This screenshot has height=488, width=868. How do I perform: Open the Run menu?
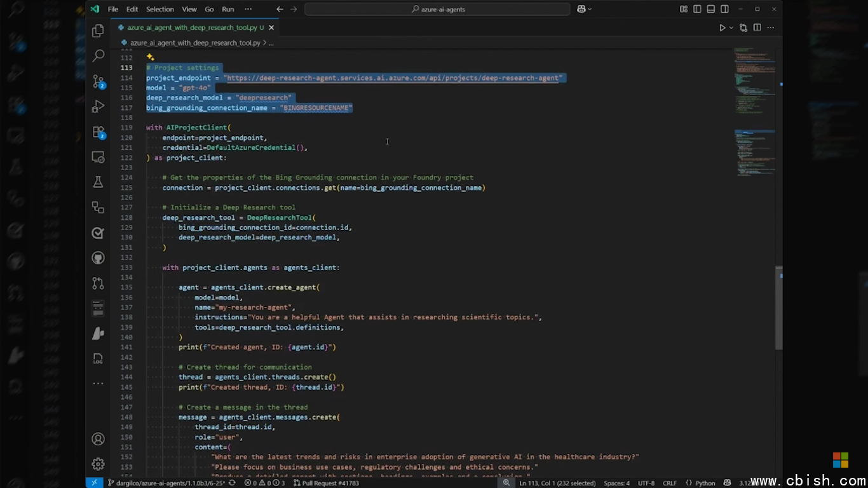[x=228, y=9]
